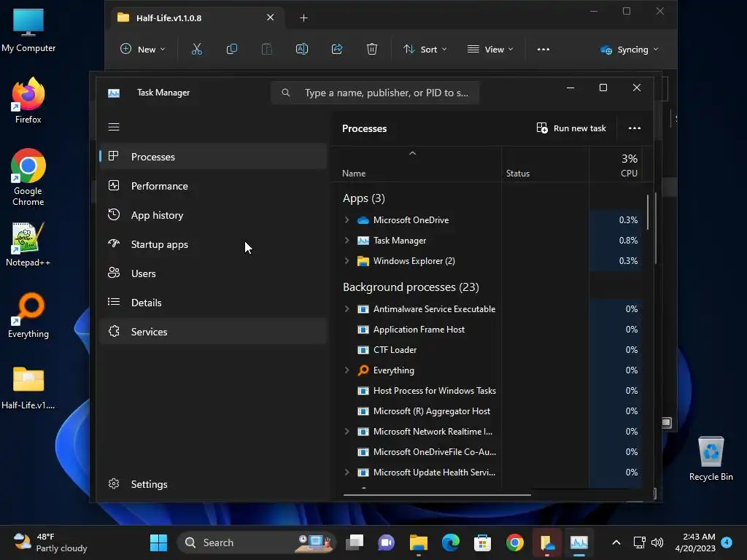747x560 pixels.
Task: Open Google Chrome from the taskbar
Action: coord(514,542)
